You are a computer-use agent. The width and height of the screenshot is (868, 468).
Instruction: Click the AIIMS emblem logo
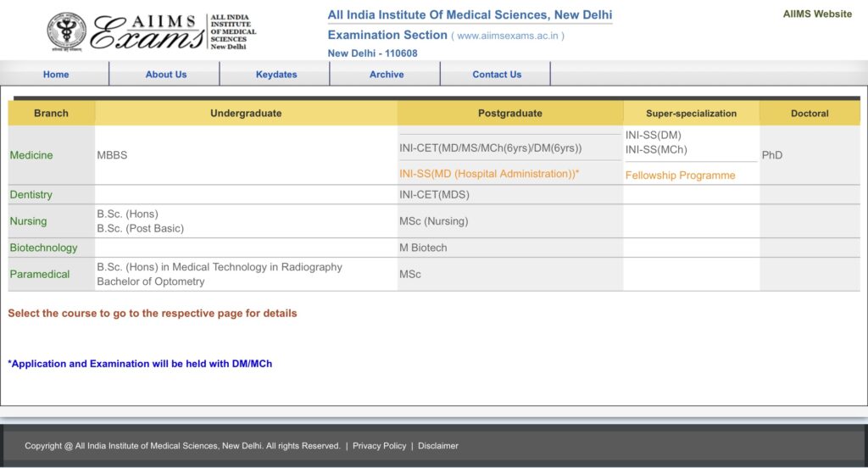(66, 31)
